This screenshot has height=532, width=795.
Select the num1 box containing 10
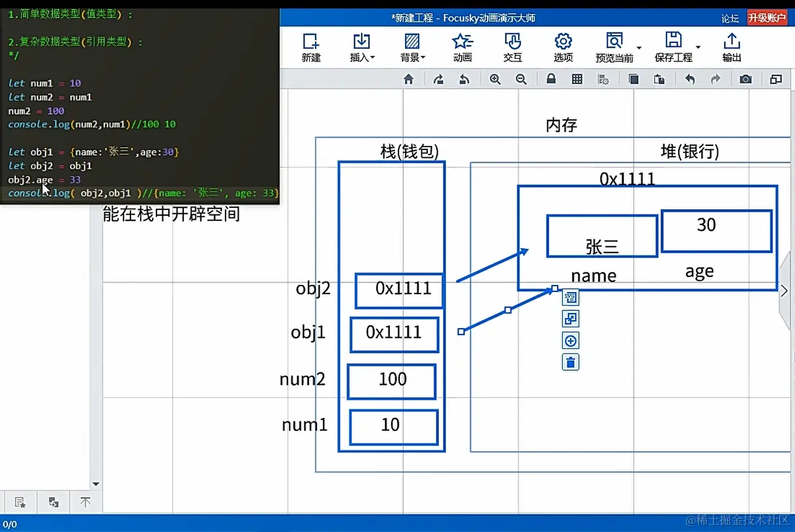point(393,427)
